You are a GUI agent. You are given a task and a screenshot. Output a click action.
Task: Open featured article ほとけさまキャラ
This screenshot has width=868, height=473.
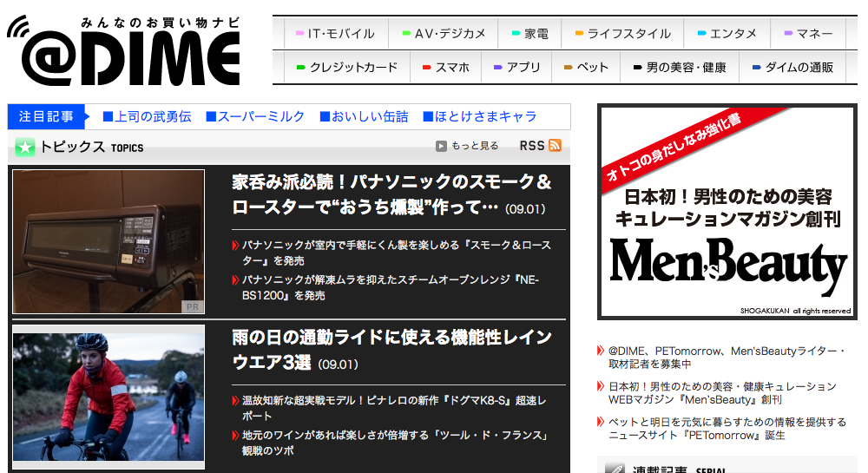pyautogui.click(x=480, y=116)
